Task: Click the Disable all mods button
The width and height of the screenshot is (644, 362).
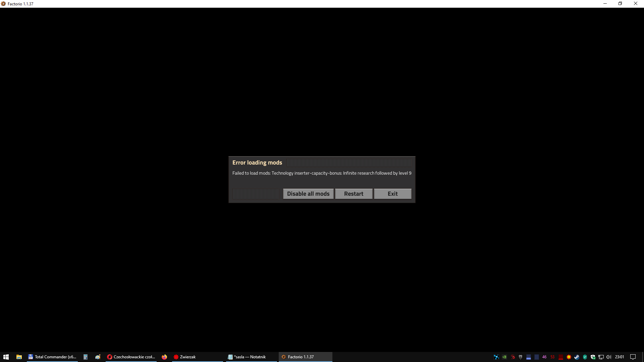Action: click(308, 194)
